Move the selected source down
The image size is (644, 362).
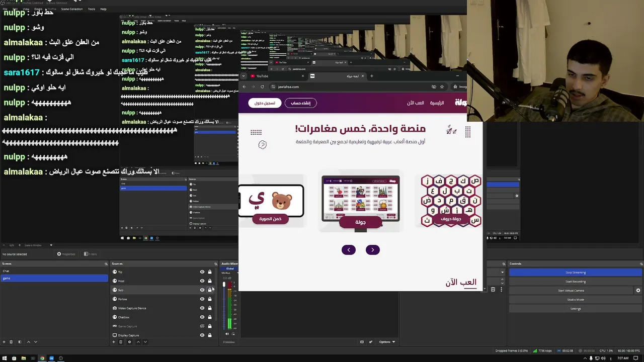145,342
